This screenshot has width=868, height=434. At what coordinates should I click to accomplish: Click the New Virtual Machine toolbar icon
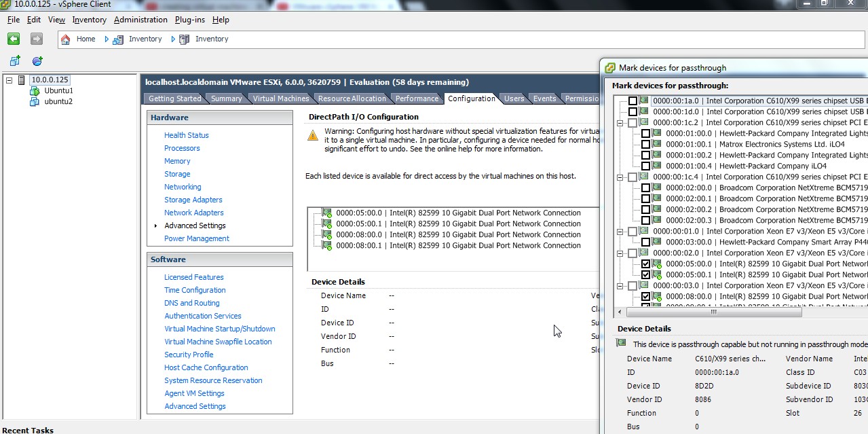point(15,61)
